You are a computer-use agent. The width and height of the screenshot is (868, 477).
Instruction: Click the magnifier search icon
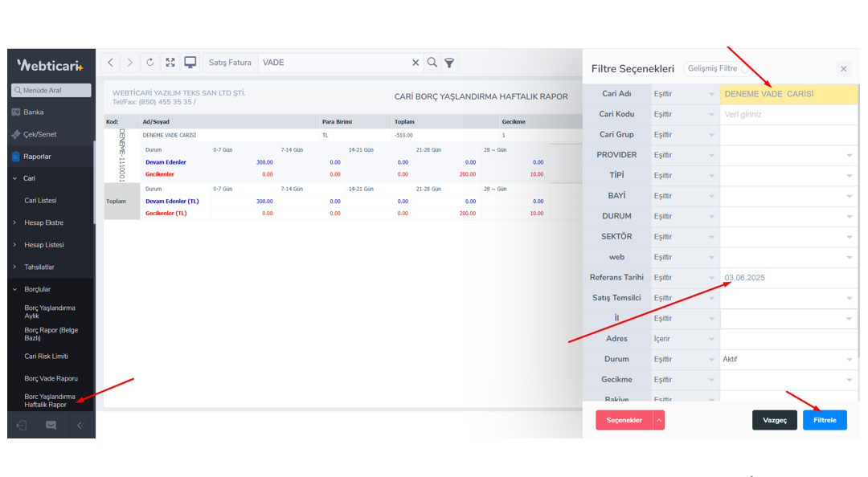[432, 63]
